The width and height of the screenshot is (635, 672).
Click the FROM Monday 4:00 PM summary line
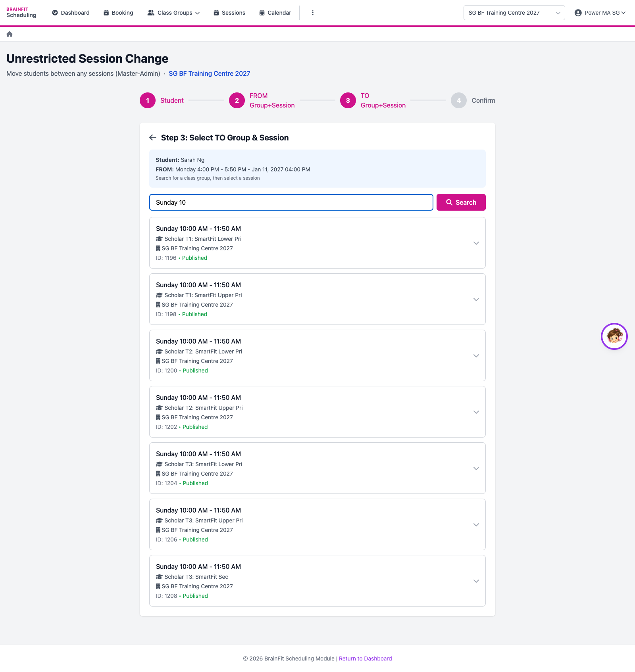point(233,169)
